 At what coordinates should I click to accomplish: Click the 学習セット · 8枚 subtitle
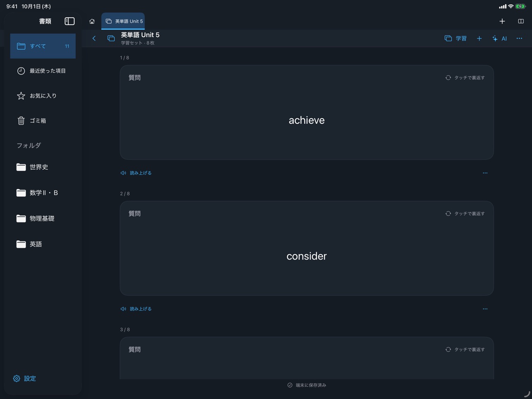[x=138, y=43]
